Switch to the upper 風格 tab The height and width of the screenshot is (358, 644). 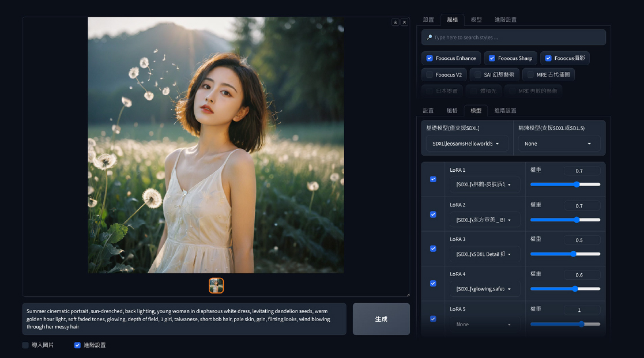point(452,20)
